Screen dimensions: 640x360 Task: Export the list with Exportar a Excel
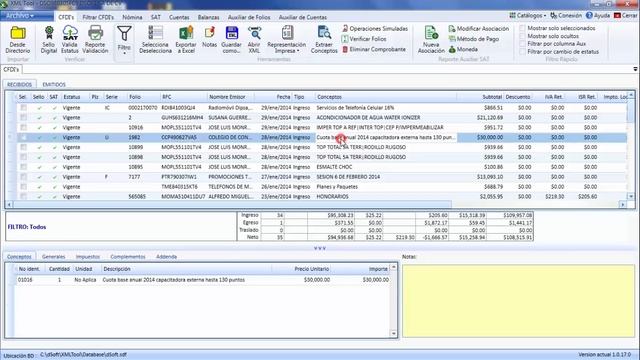pyautogui.click(x=186, y=40)
